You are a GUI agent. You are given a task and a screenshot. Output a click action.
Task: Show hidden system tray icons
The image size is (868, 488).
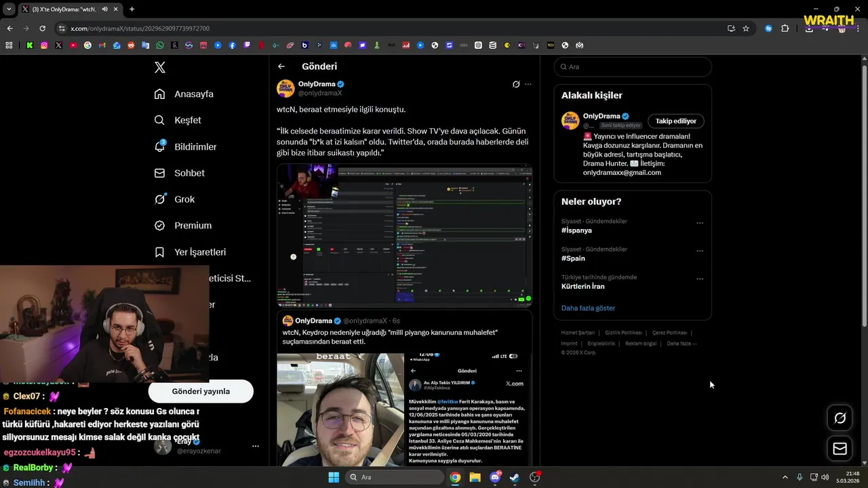click(785, 477)
